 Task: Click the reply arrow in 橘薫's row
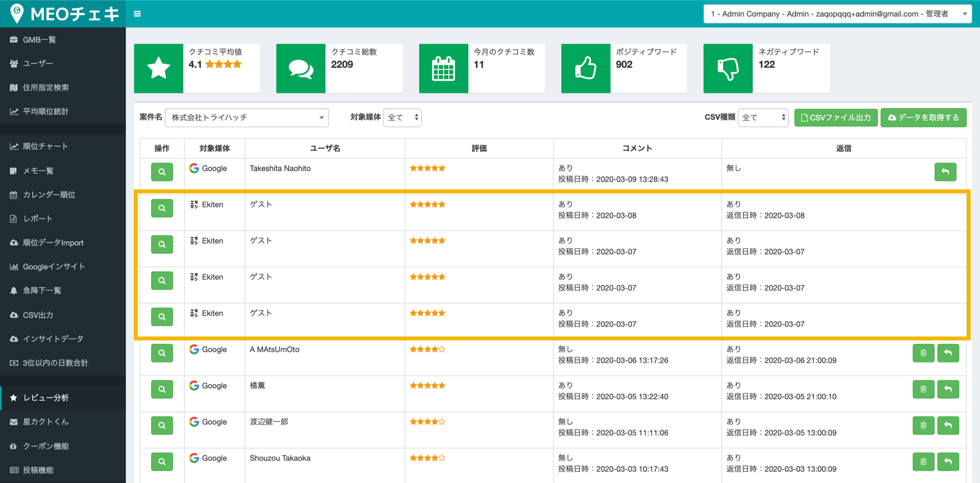click(x=948, y=389)
